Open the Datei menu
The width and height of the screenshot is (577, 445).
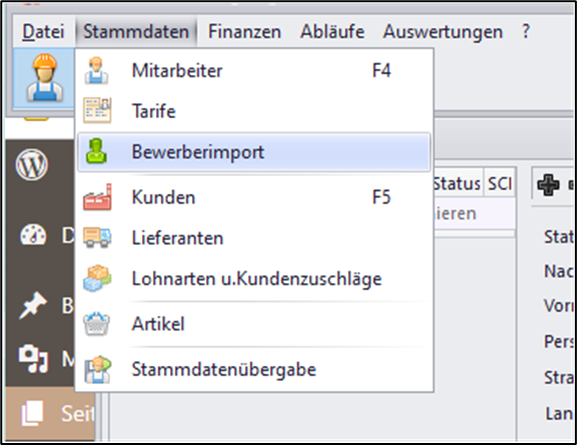point(43,31)
